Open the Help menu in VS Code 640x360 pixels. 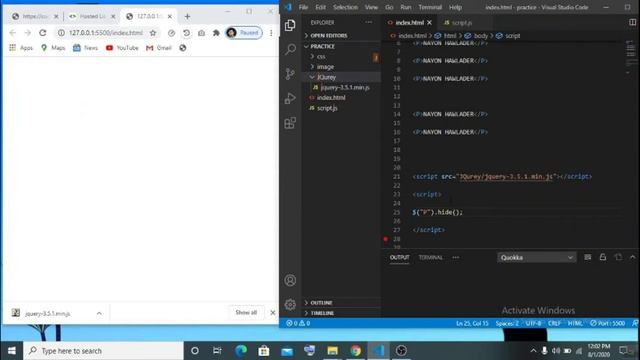455,7
